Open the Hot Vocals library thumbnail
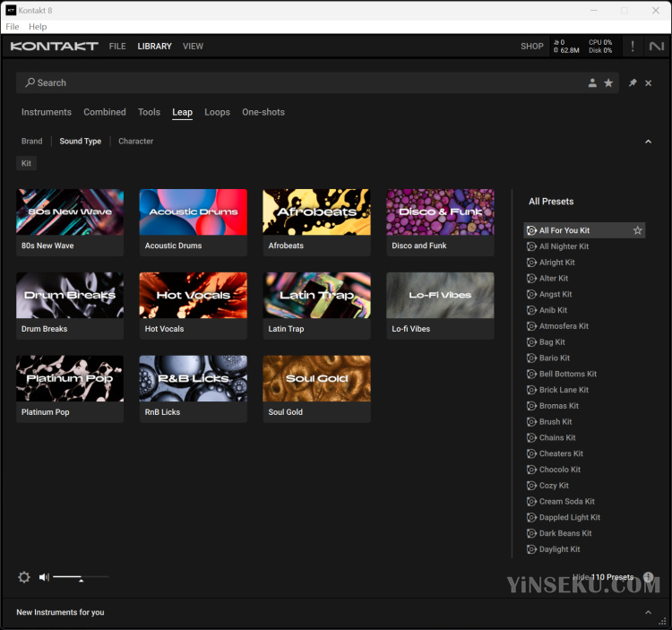Screen dimensions: 672x630 (x=194, y=306)
